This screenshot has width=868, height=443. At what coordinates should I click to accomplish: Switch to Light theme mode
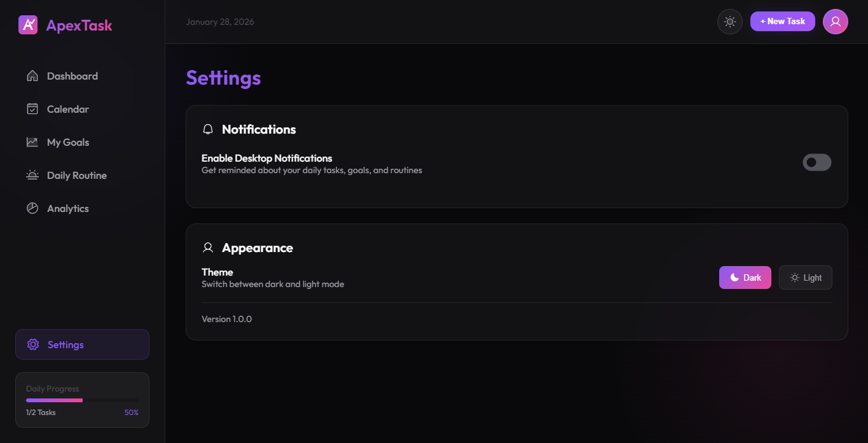click(x=805, y=277)
